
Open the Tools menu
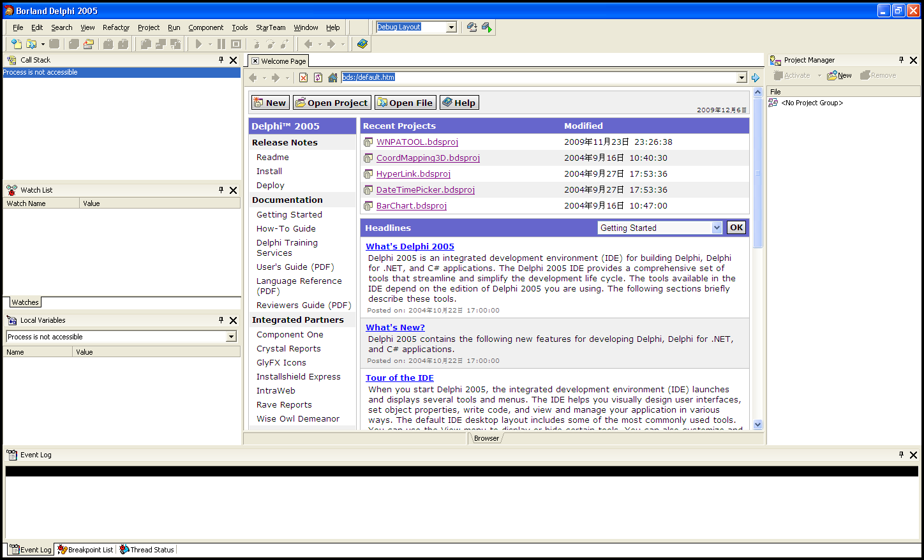pos(240,27)
